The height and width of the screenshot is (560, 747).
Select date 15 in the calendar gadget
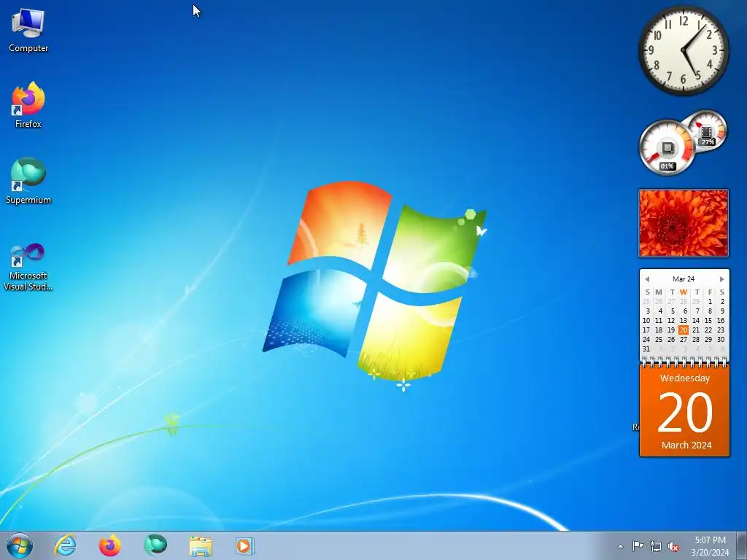click(x=708, y=321)
